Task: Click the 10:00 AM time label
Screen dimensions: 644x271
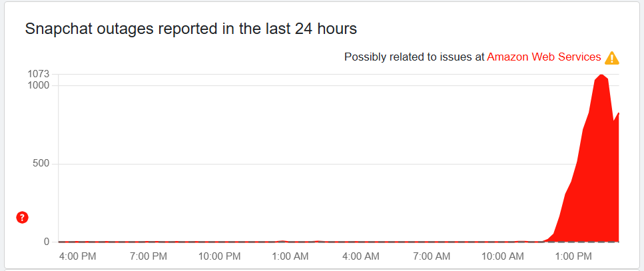Action: pyautogui.click(x=502, y=256)
